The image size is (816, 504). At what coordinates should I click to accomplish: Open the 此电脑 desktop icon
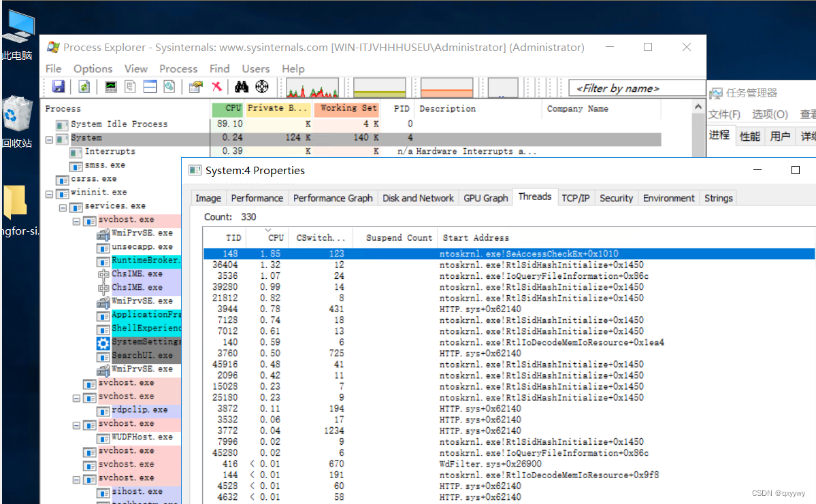(x=18, y=37)
